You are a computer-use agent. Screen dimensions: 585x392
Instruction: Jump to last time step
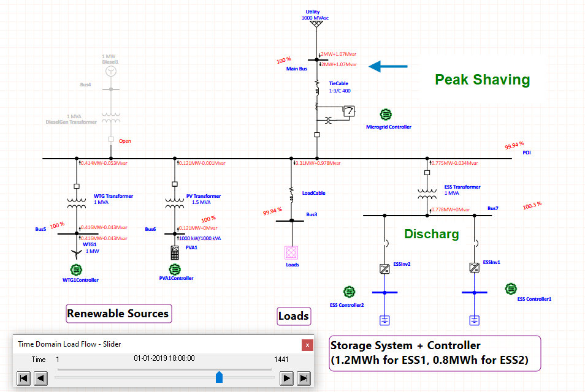point(303,378)
